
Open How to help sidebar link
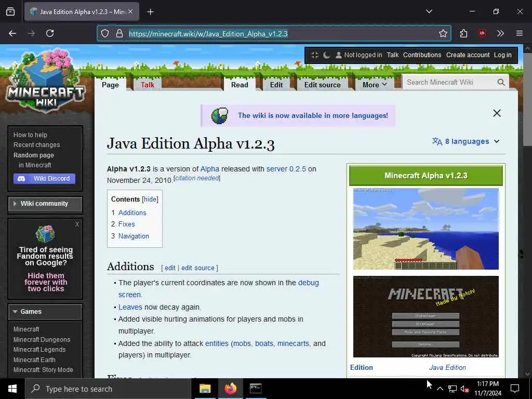pyautogui.click(x=30, y=135)
